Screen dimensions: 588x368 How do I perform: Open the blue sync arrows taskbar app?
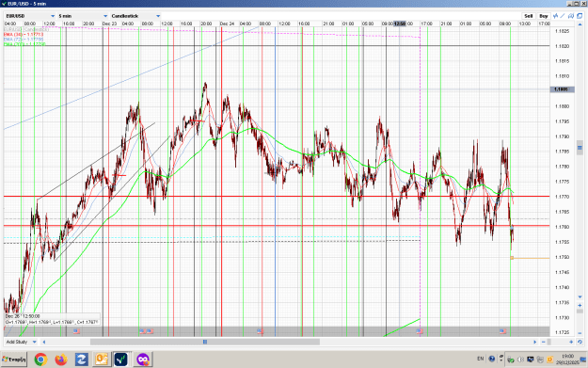pos(81,360)
